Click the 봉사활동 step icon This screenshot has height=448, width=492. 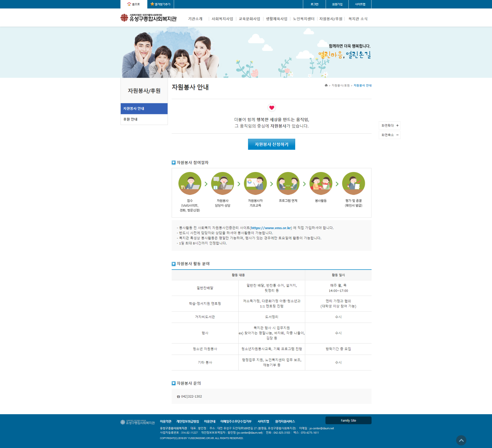tap(321, 183)
